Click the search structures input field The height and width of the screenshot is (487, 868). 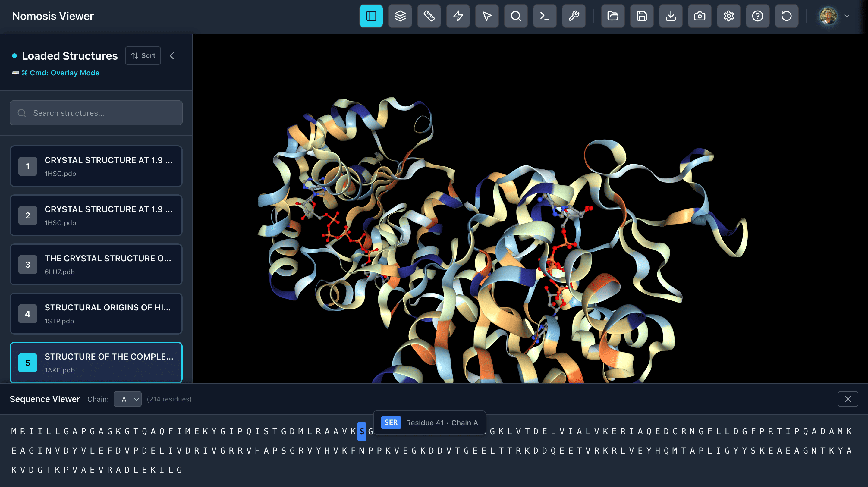96,113
